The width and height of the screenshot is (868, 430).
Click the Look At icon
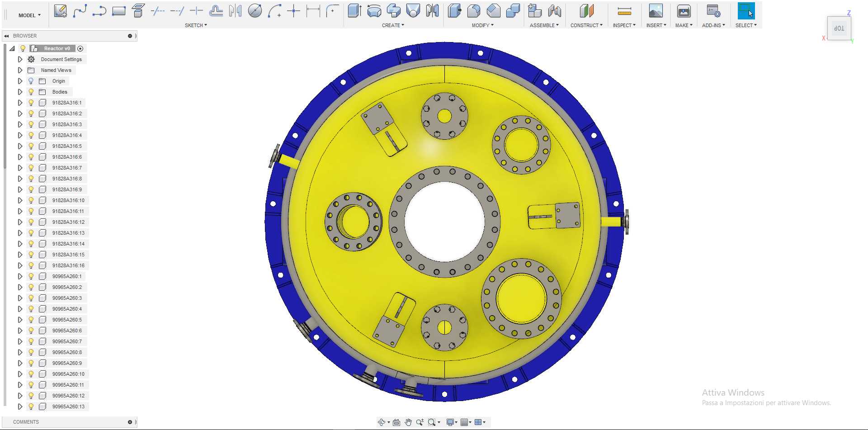pos(396,422)
